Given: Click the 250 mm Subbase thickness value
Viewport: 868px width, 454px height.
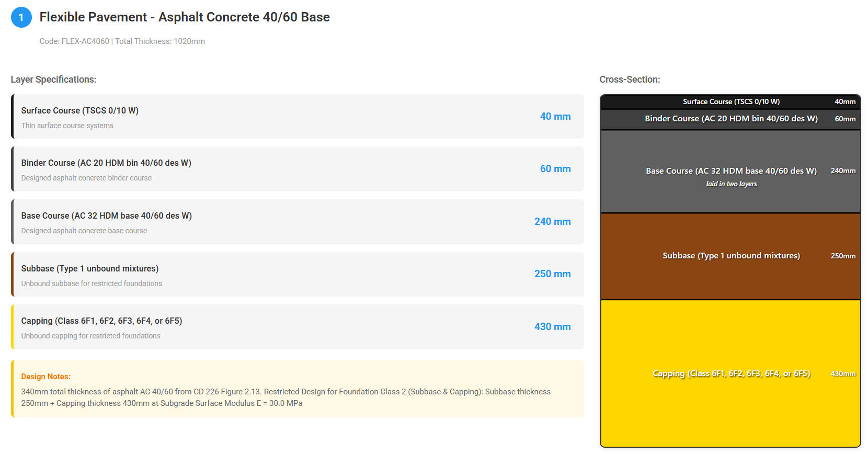Looking at the screenshot, I should point(552,274).
